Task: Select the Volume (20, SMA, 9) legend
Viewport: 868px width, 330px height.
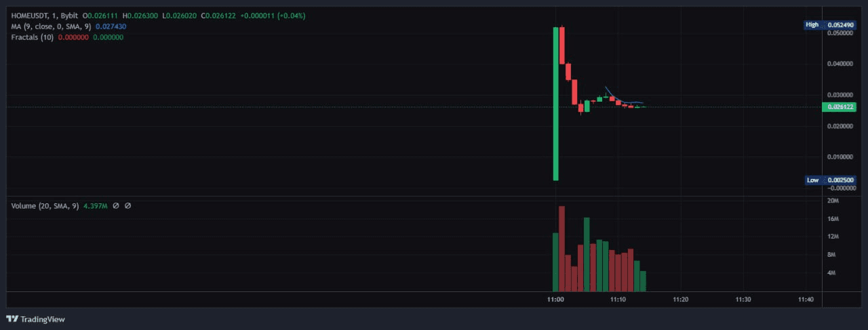Action: 45,205
